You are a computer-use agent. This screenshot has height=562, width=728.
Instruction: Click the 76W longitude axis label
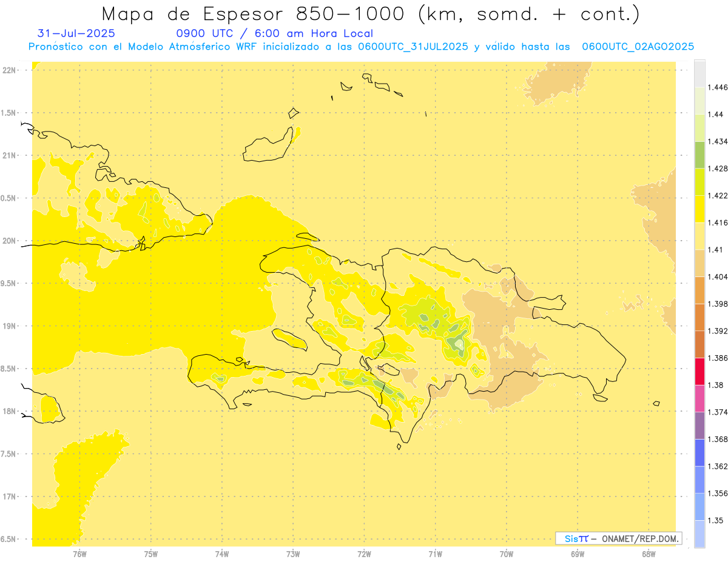(x=79, y=555)
